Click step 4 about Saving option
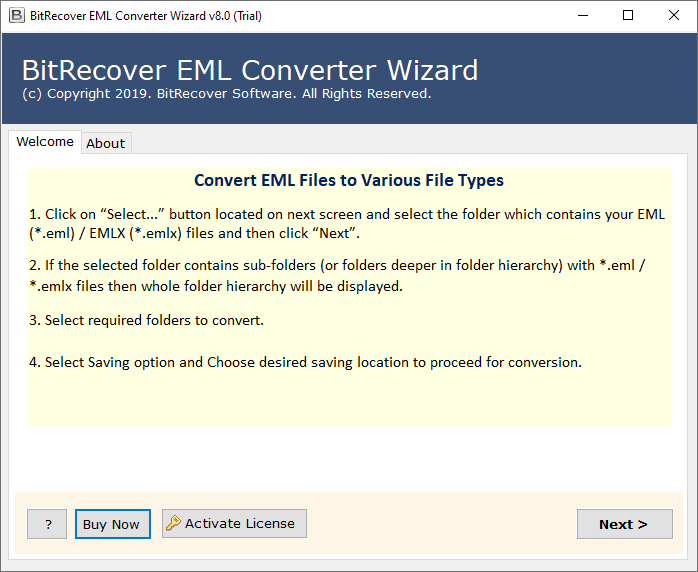Screen dimensions: 698x572 coord(305,362)
